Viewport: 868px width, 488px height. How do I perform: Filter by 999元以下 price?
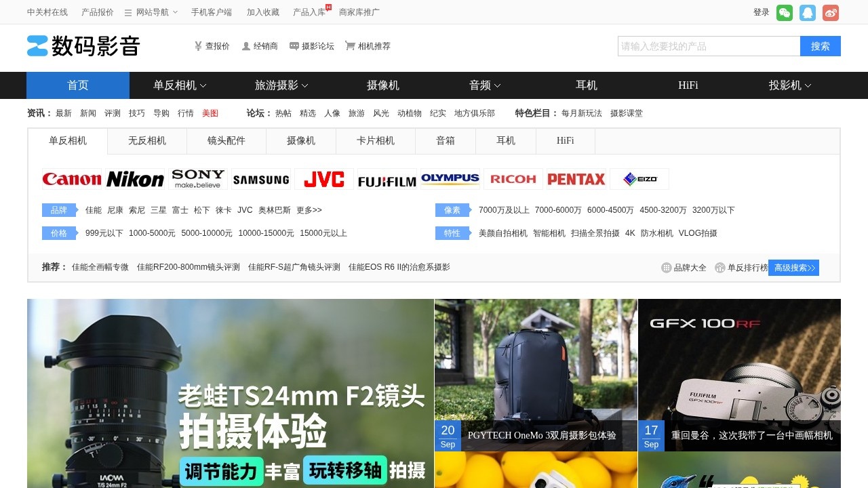(x=104, y=233)
